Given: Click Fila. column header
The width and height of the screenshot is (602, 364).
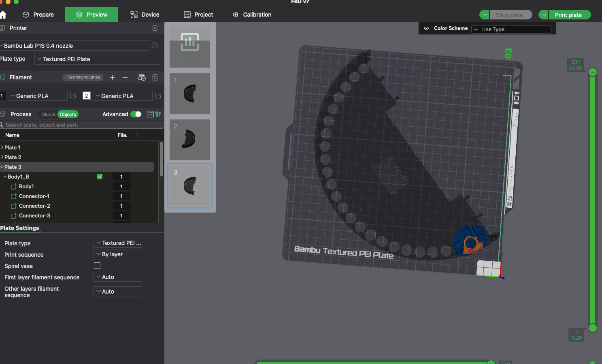Looking at the screenshot, I should point(123,135).
